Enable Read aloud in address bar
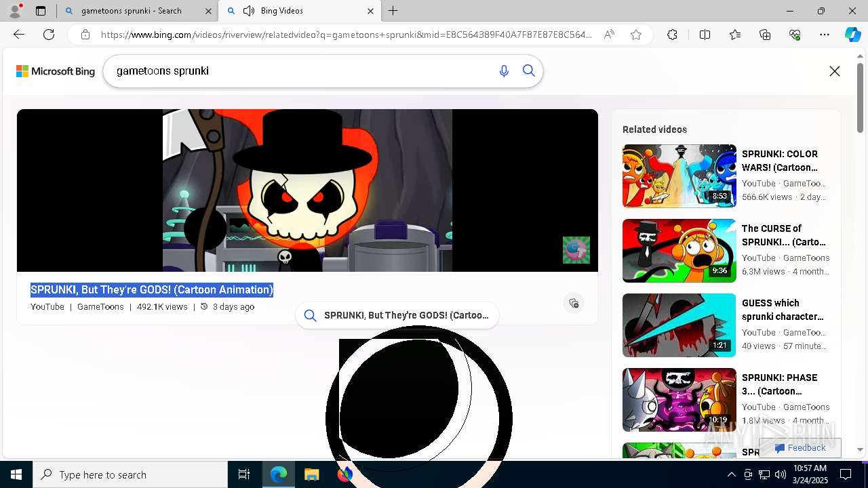 tap(609, 35)
